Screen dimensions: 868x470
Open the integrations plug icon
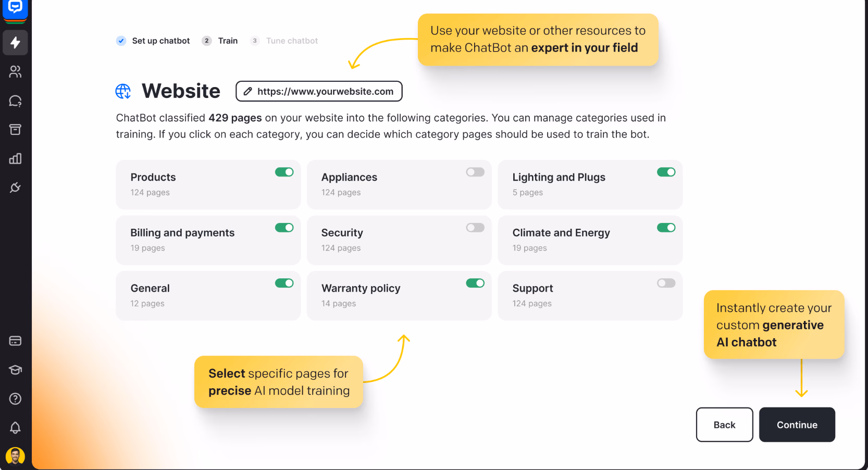(15, 188)
